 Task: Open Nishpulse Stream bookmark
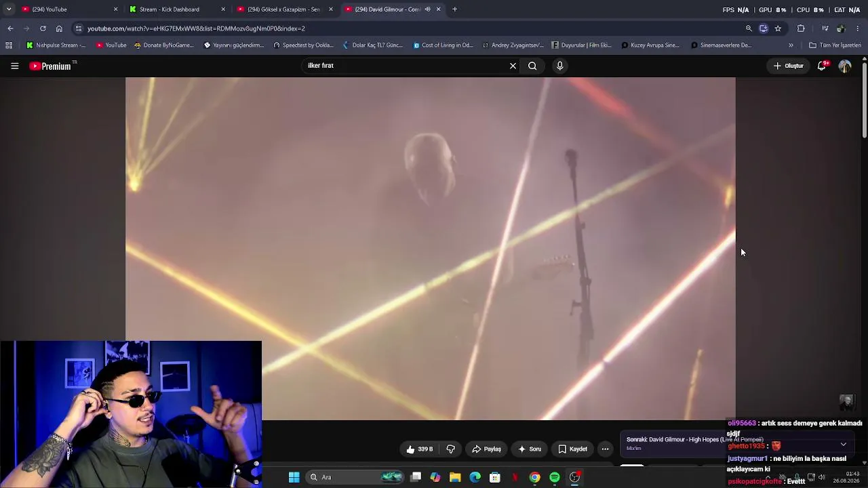coord(56,45)
